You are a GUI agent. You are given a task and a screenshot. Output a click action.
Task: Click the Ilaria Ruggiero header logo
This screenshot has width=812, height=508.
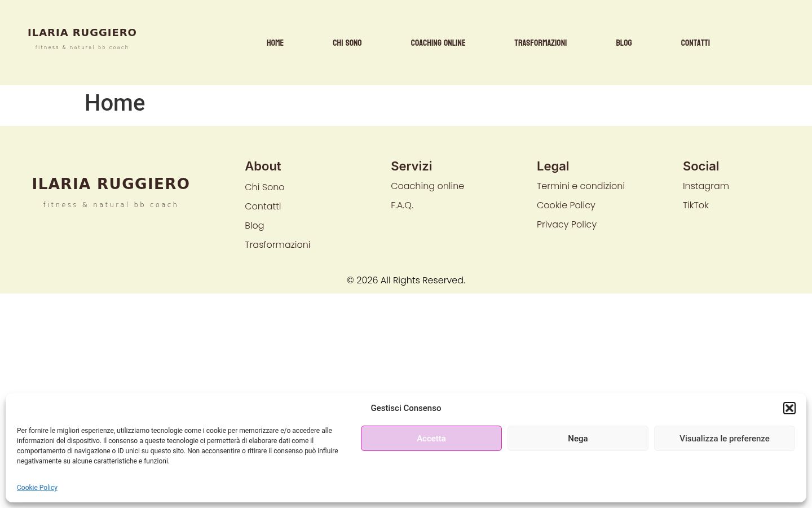click(x=82, y=38)
